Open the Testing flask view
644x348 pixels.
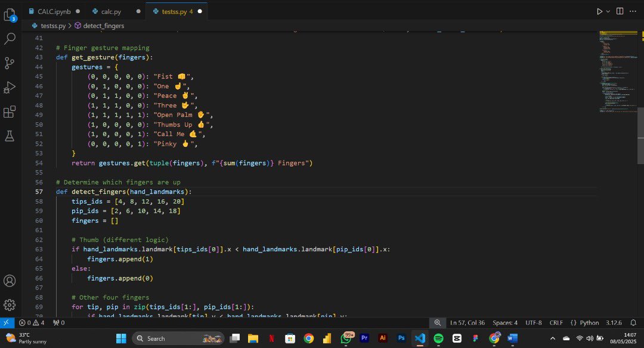(10, 136)
